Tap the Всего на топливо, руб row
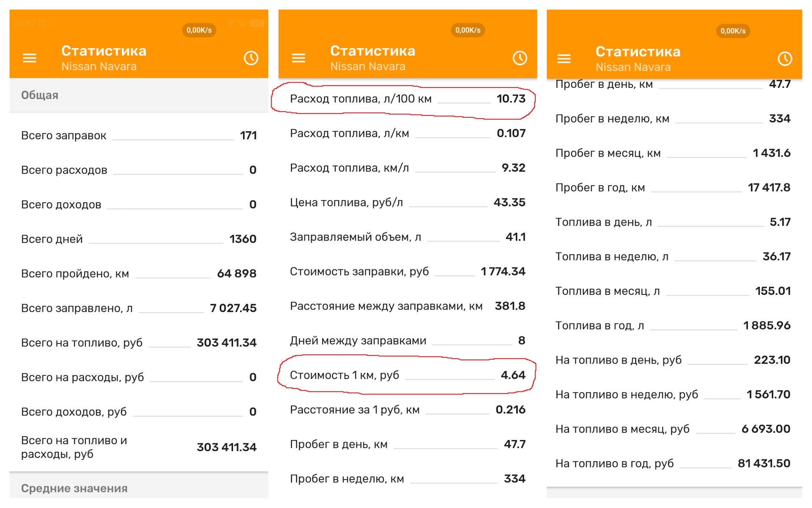812x508 pixels. coord(139,342)
